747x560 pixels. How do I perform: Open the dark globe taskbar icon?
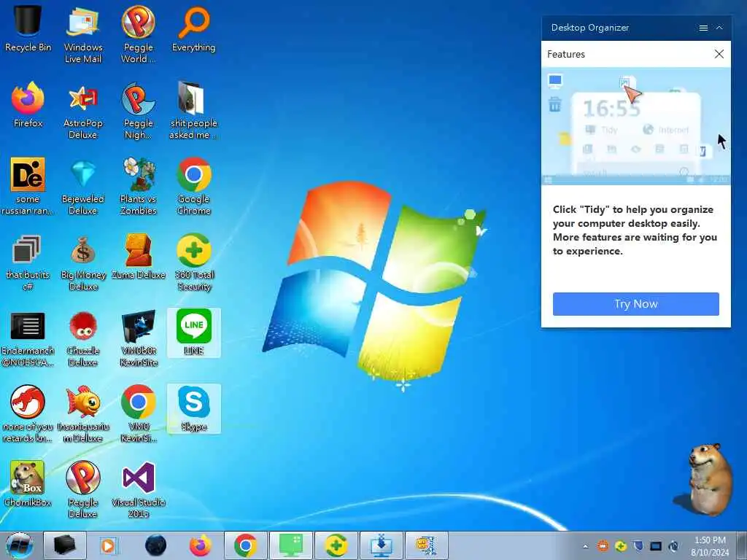point(155,545)
